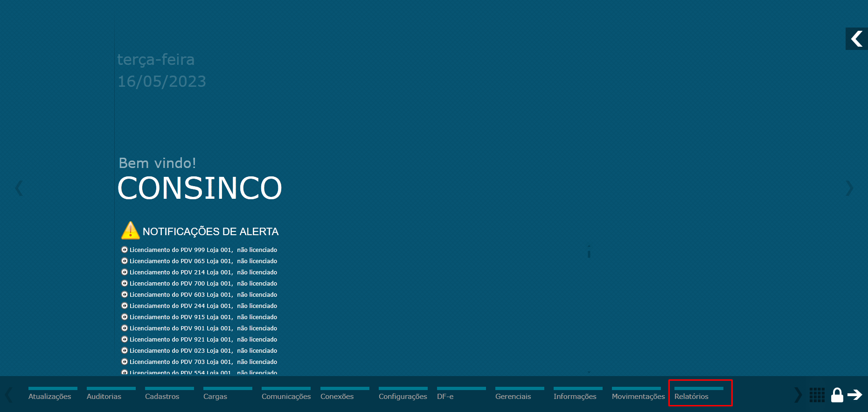Click the bullet icon beside PDV 065 notification

coord(125,261)
